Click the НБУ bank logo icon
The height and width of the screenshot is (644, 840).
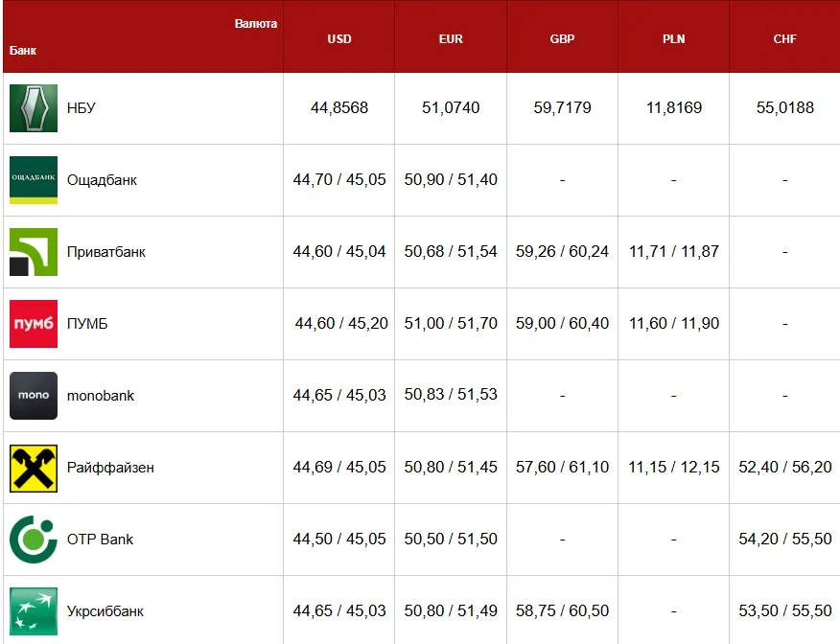pyautogui.click(x=34, y=108)
